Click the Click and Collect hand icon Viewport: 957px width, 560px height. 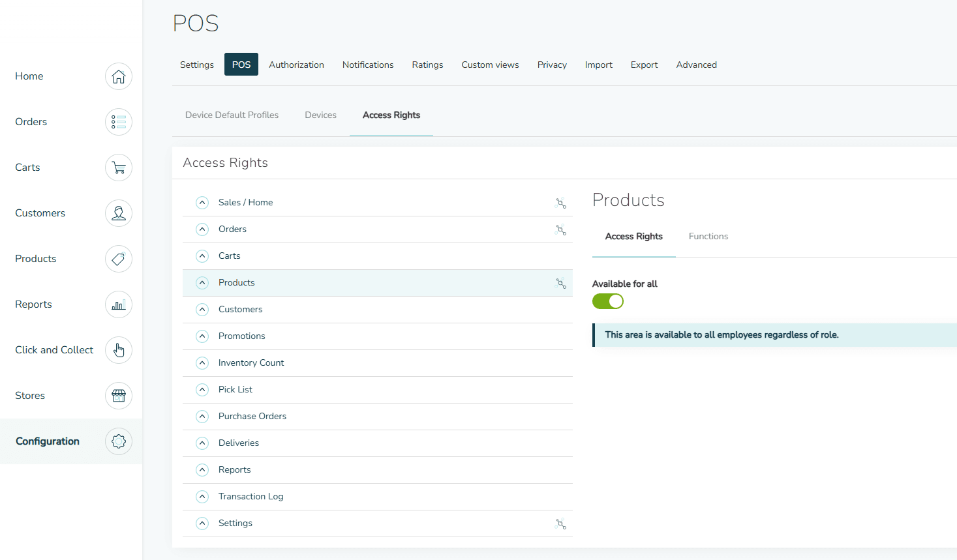119,350
